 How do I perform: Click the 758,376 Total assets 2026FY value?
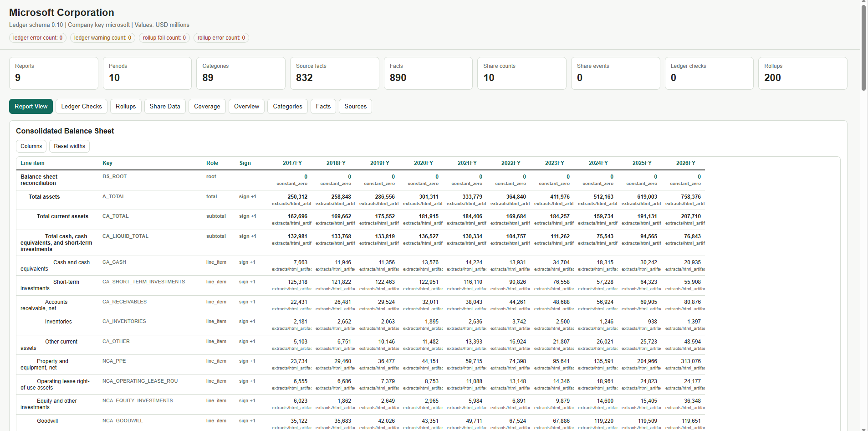click(x=691, y=197)
